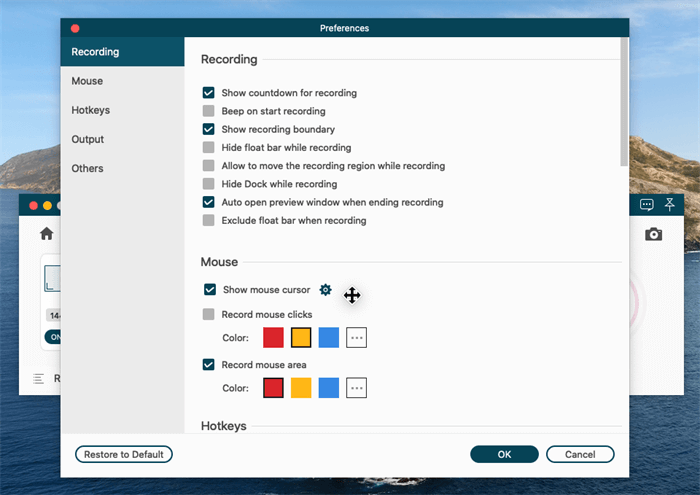Open the recording history list icon
700x495 pixels.
point(39,379)
